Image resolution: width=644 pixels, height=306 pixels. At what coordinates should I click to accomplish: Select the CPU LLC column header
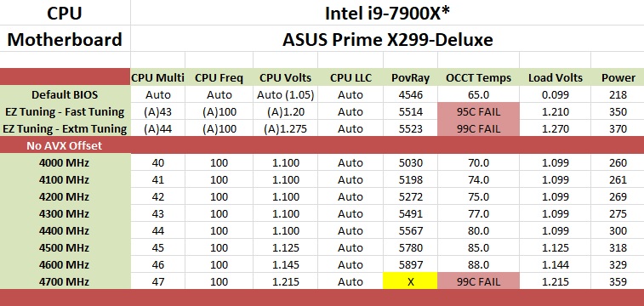coord(350,77)
